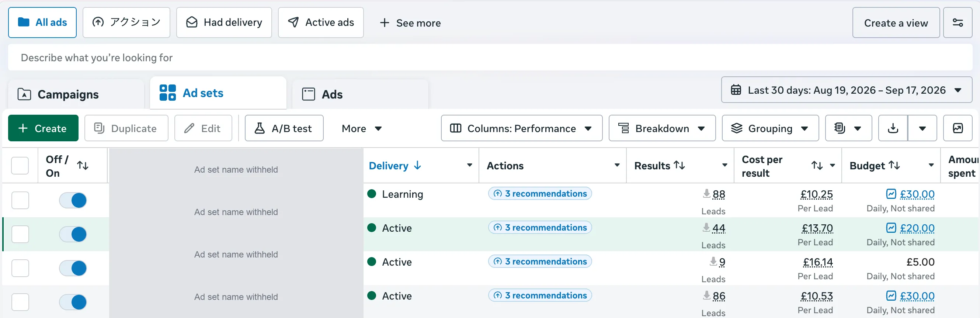Viewport: 980px width, 318px height.
Task: Click the export download icon
Action: (893, 128)
